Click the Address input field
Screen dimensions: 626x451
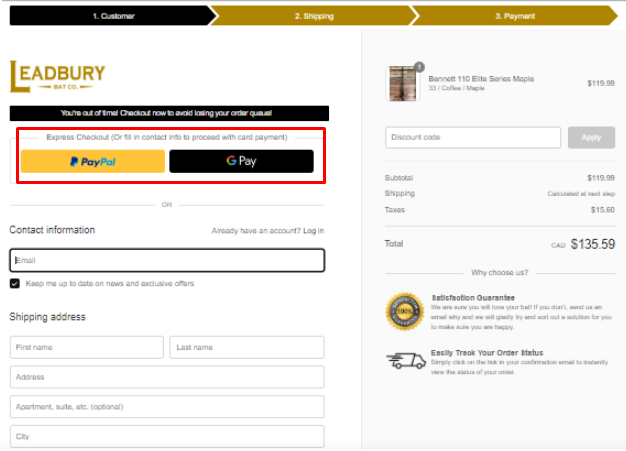pyautogui.click(x=167, y=377)
